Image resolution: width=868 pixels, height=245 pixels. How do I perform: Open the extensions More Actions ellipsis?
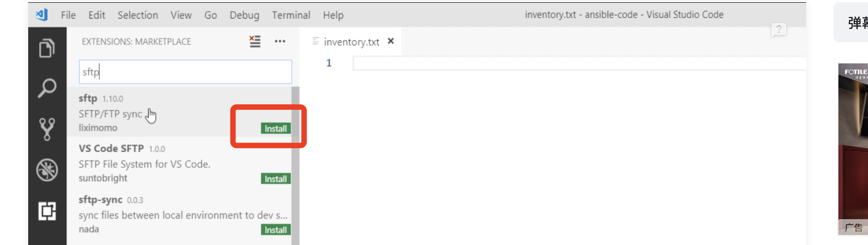280,41
